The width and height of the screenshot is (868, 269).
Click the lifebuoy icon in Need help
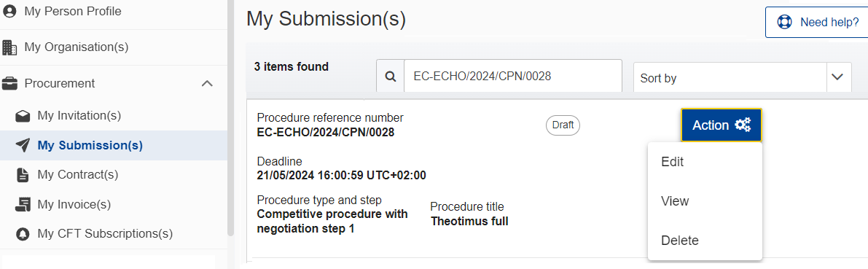(784, 22)
